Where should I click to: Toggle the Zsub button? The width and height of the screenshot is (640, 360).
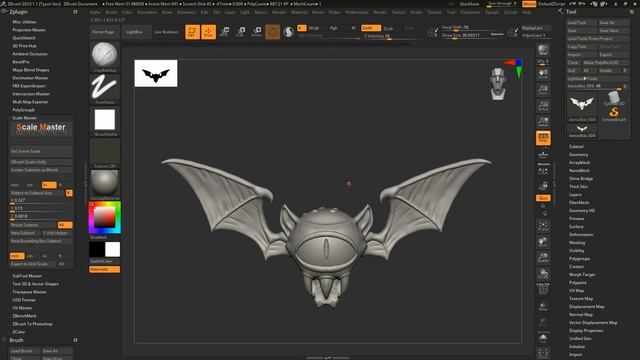pyautogui.click(x=388, y=28)
